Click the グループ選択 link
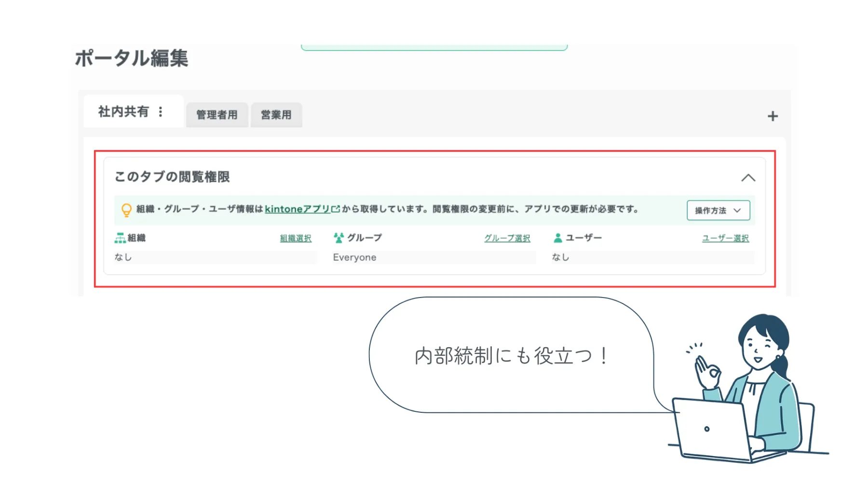Image resolution: width=868 pixels, height=488 pixels. [x=507, y=238]
